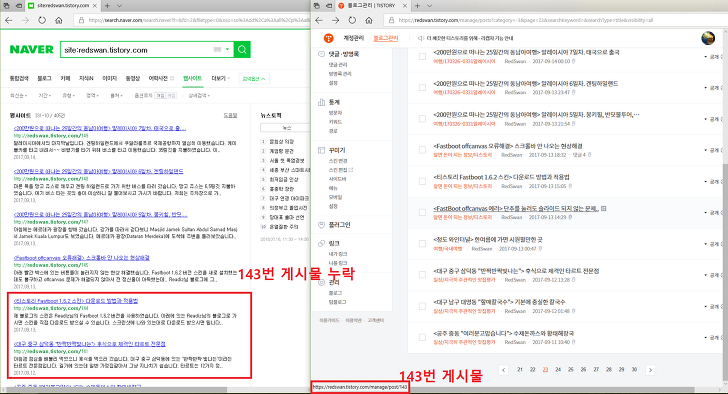The width and height of the screenshot is (728, 394).
Task: Click the orange Tistory logo
Action: pyautogui.click(x=328, y=38)
